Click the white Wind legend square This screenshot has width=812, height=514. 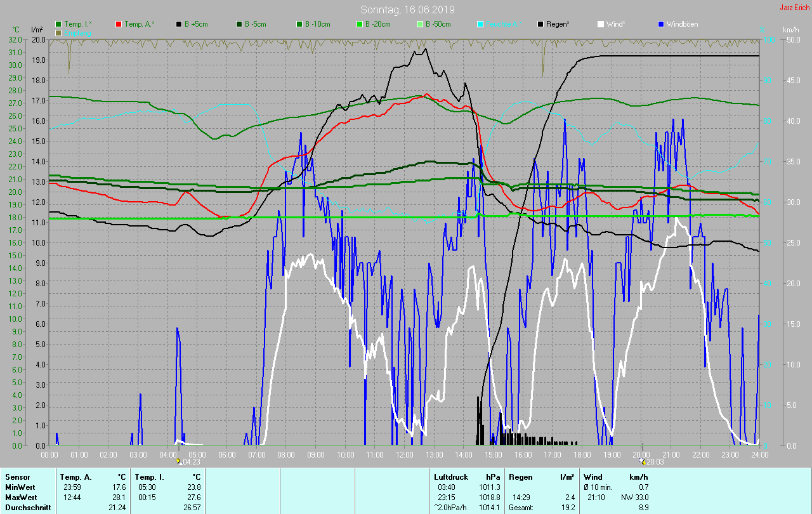tap(601, 24)
